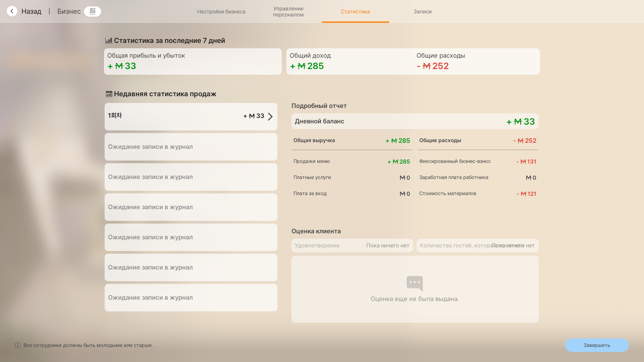Click the speech bubble rating icon
The width and height of the screenshot is (644, 362).
point(415,283)
